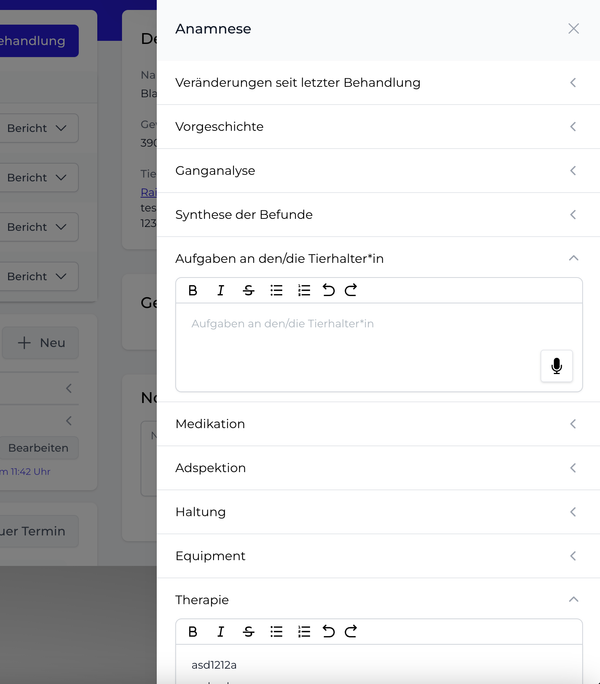Screen dimensions: 600x684
Task: Redo in Therapie editor toolbar
Action: tap(351, 631)
